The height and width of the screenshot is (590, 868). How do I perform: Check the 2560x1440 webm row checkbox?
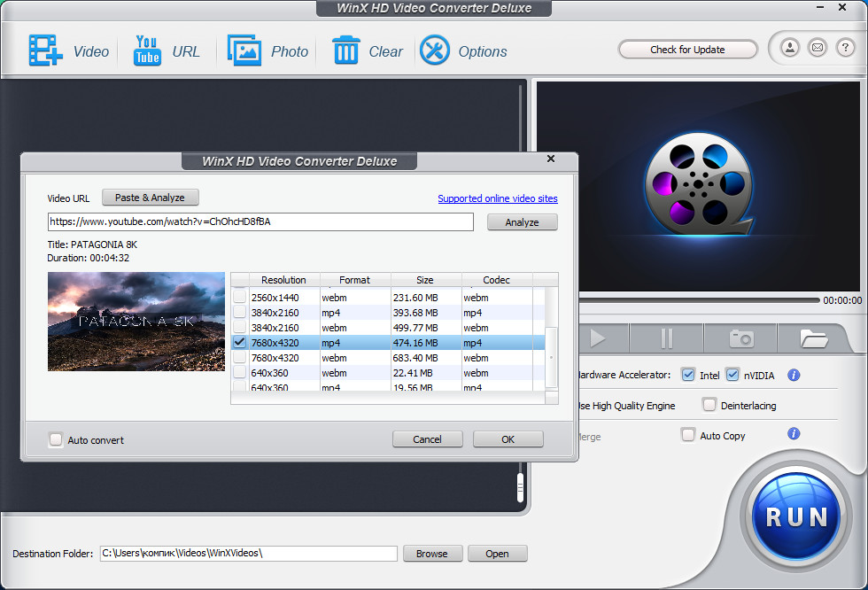239,297
